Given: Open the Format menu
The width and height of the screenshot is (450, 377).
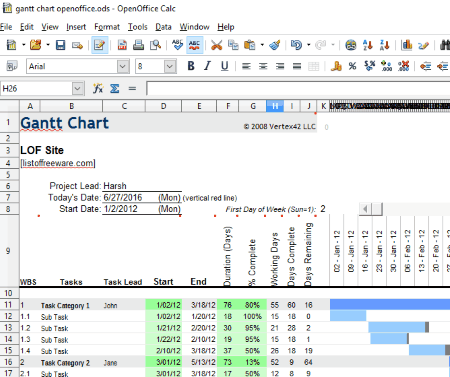Looking at the screenshot, I should pos(107,27).
